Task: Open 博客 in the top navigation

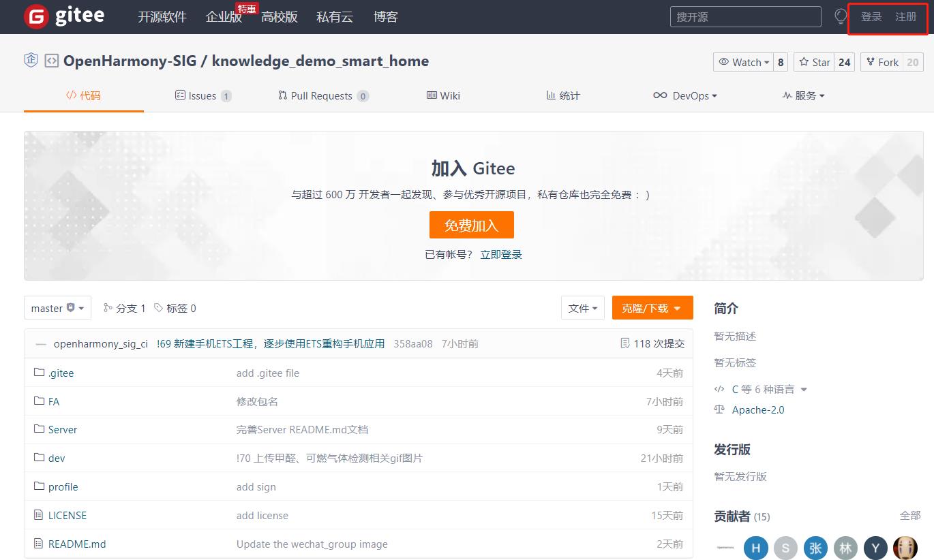Action: [386, 17]
